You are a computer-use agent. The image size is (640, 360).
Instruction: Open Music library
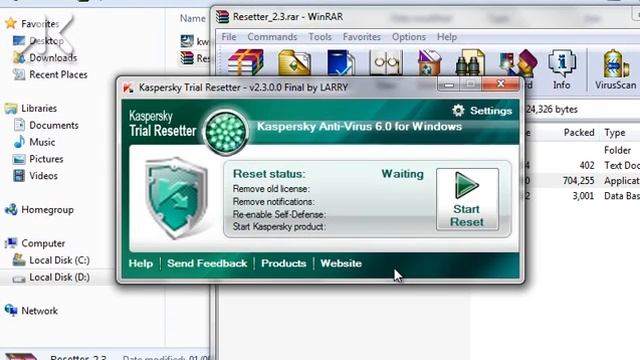pyautogui.click(x=42, y=142)
